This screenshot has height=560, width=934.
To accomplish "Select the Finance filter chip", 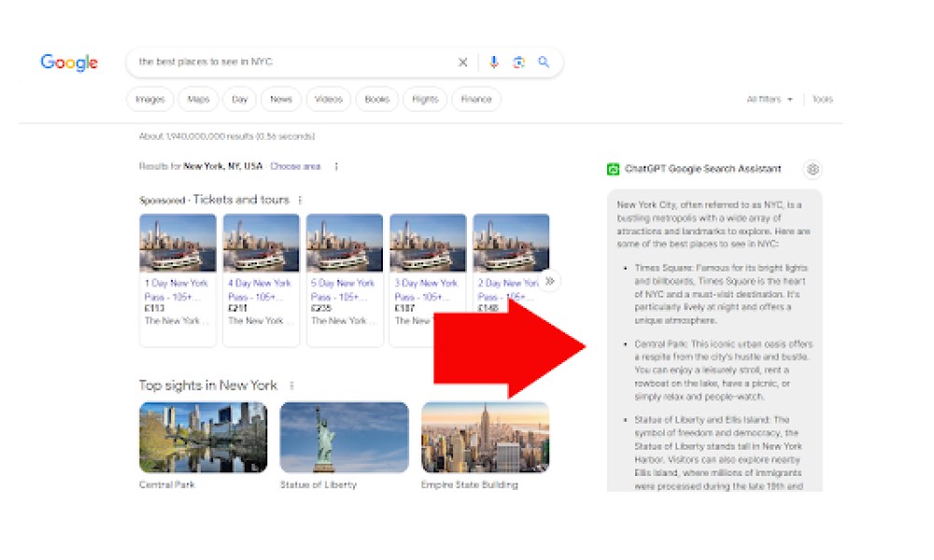I will pyautogui.click(x=476, y=99).
